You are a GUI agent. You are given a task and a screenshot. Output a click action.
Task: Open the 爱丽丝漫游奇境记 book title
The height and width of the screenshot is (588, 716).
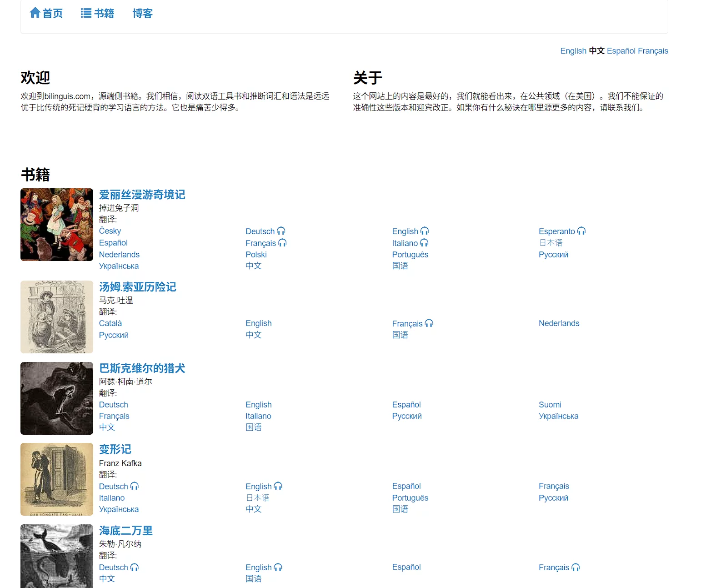point(142,195)
